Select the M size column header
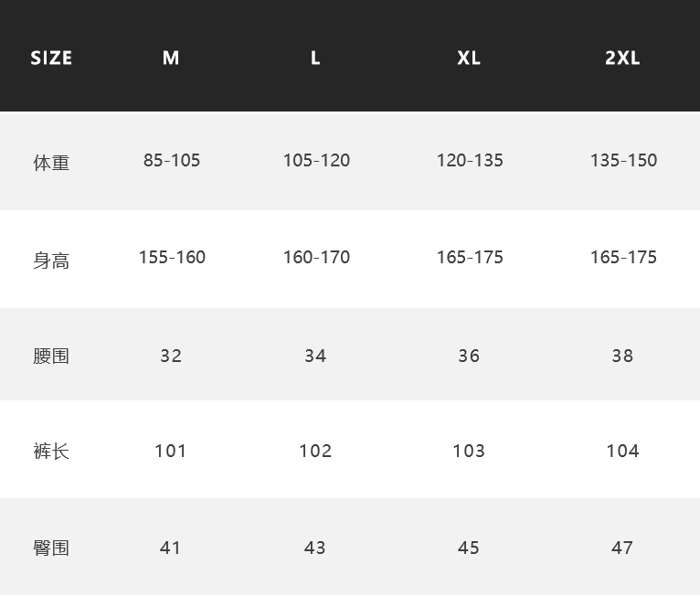This screenshot has height=596, width=700. pos(171,58)
